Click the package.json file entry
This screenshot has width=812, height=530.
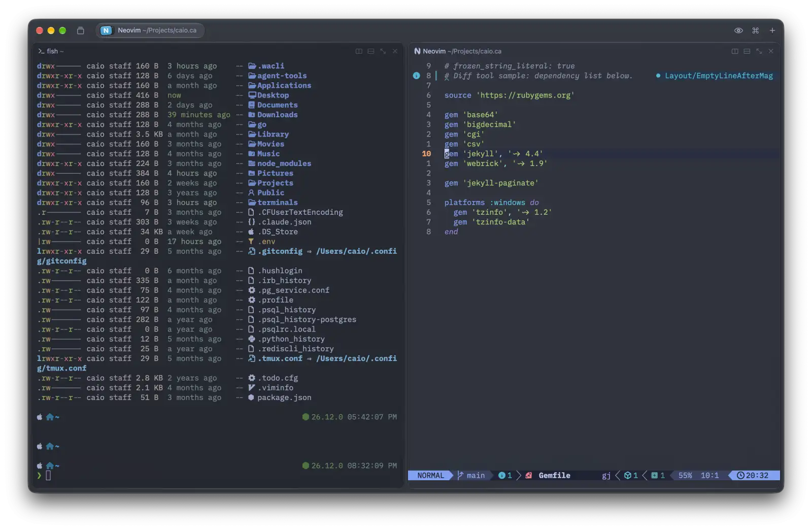(x=280, y=398)
